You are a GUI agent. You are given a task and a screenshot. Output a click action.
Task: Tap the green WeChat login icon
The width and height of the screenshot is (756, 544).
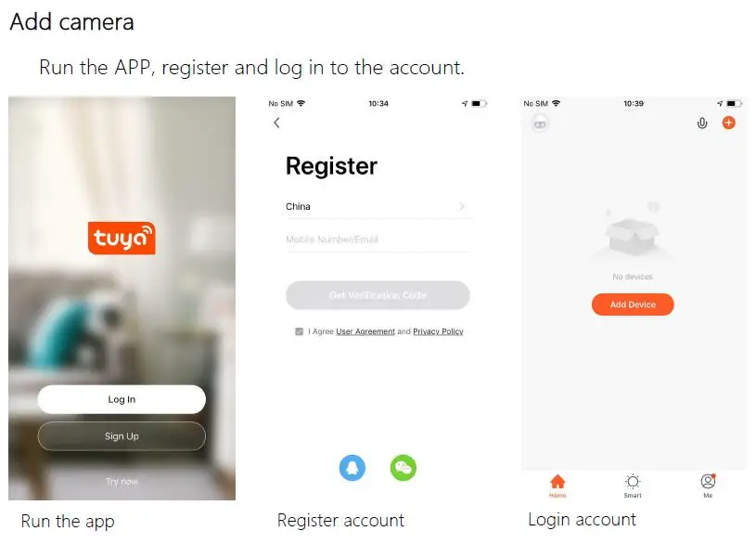404,468
